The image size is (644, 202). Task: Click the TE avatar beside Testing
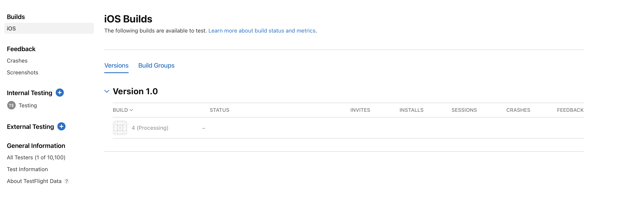[11, 105]
